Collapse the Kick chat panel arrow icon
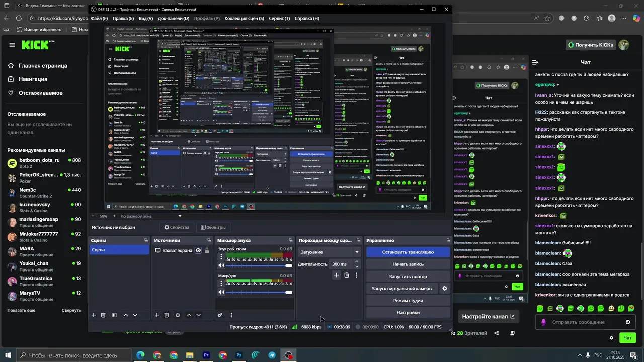The height and width of the screenshot is (362, 644). pos(535,62)
